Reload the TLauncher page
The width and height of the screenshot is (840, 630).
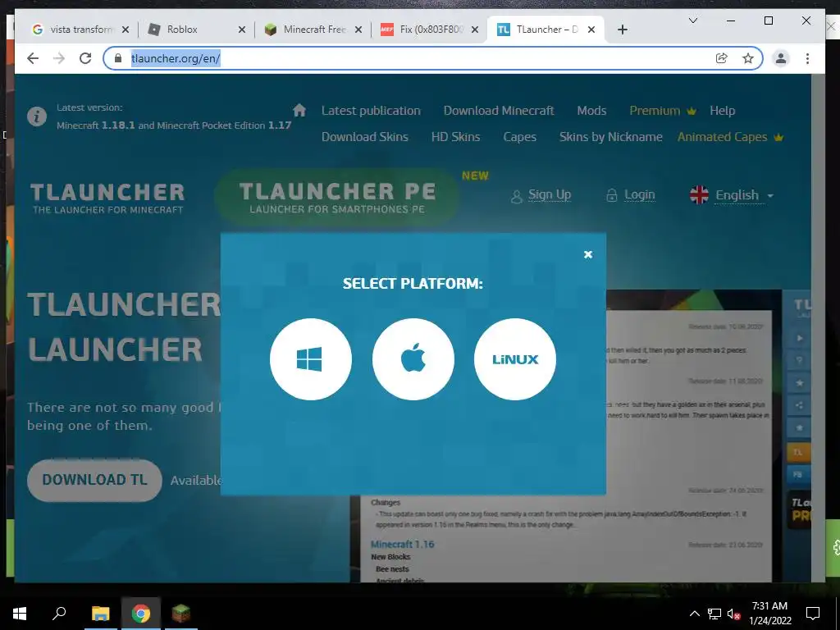pyautogui.click(x=85, y=58)
